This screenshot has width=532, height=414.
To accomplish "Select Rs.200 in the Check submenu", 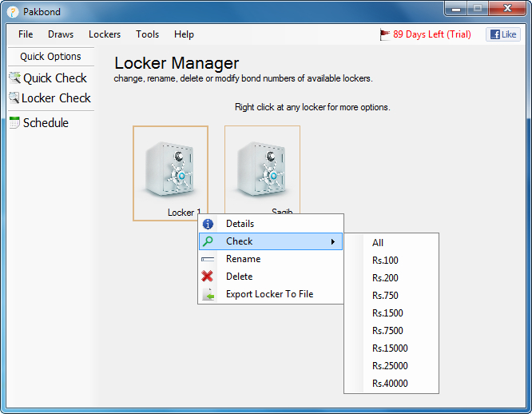I will (x=391, y=278).
